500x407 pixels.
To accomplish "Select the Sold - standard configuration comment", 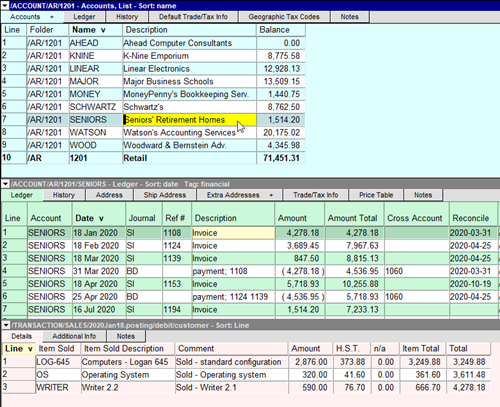I will [x=231, y=362].
